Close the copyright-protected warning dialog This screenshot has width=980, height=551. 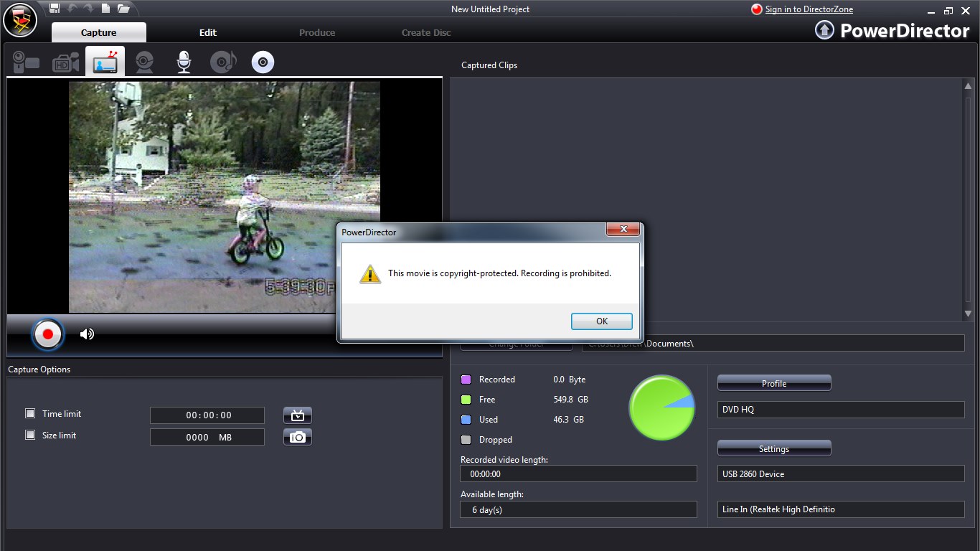pyautogui.click(x=623, y=230)
